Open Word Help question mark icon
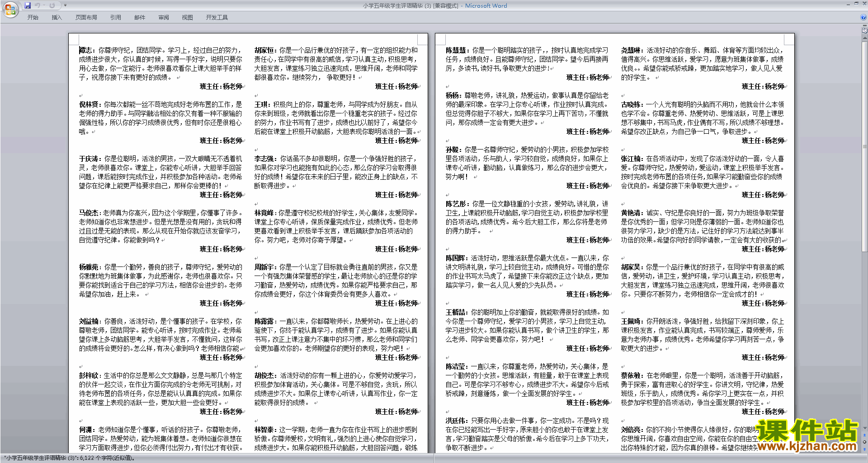Image resolution: width=868 pixels, height=463 pixels. 863,17
